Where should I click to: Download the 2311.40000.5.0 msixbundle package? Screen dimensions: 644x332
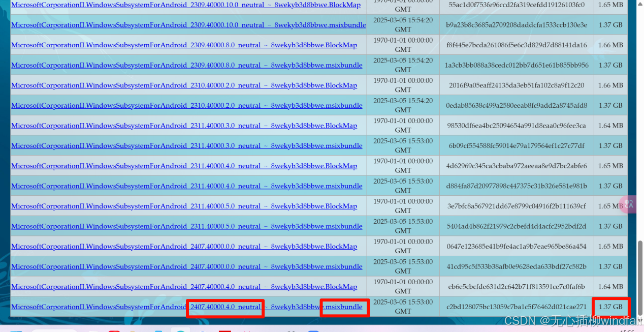[187, 226]
